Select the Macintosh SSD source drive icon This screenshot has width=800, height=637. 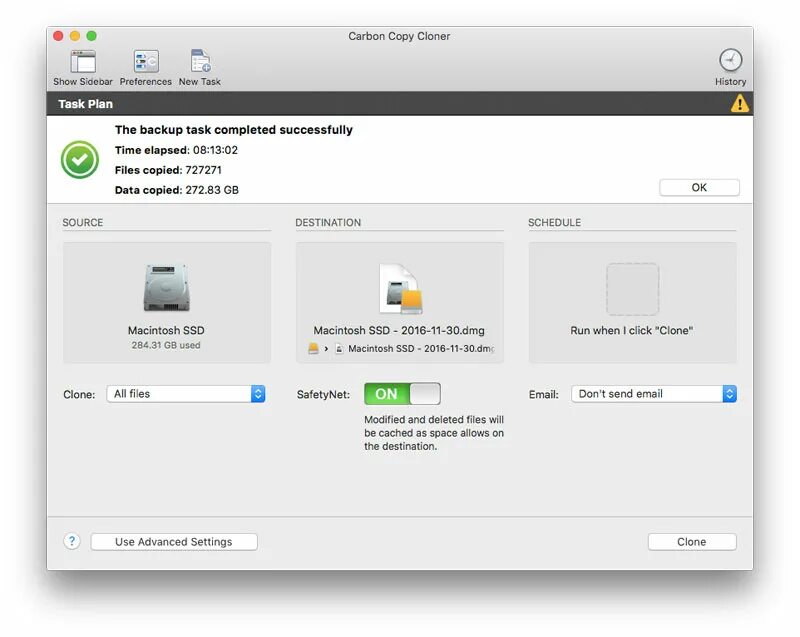click(166, 288)
